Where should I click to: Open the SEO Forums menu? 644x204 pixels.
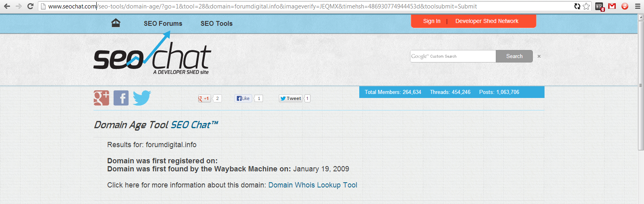(x=163, y=23)
